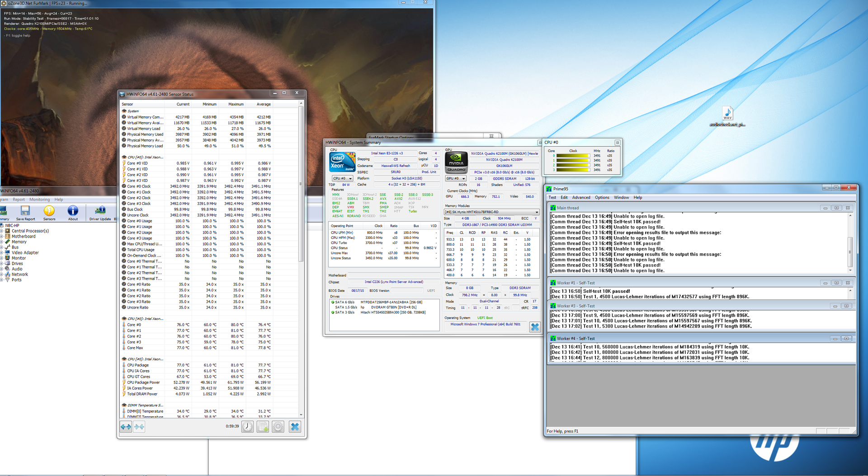This screenshot has height=476, width=868.
Task: Click the clock reset icon in Sensor Status
Action: 247,427
